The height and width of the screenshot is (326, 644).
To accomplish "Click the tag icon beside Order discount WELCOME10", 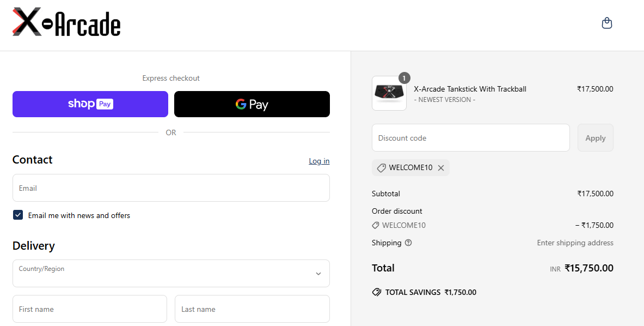I will (x=376, y=225).
